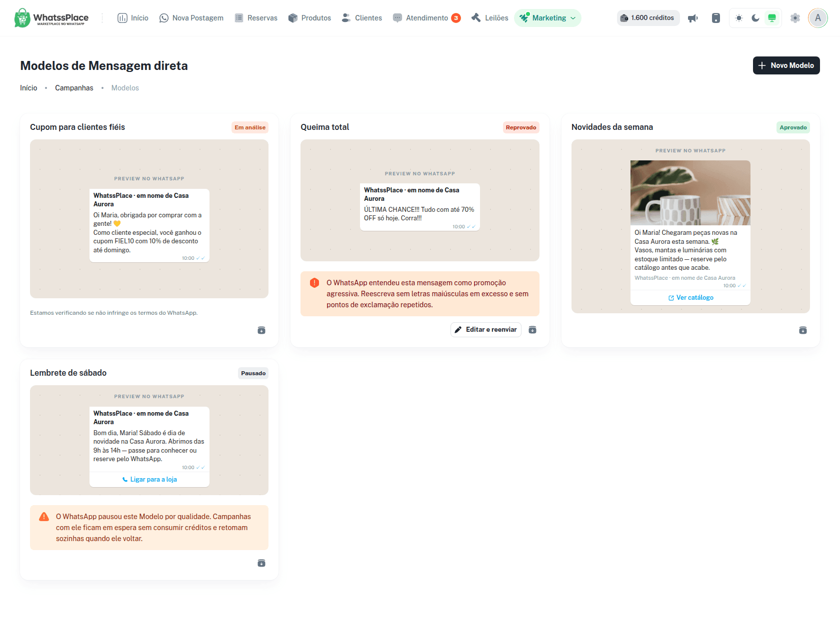Click the Cupom FIEL10 message preview bubble
Image resolution: width=840 pixels, height=640 pixels.
[x=149, y=225]
